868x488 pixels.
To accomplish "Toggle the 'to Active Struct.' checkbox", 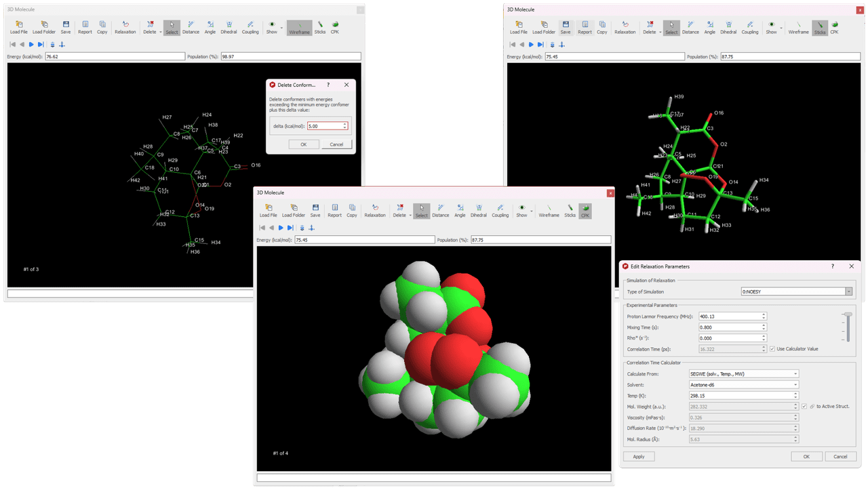I will 804,406.
